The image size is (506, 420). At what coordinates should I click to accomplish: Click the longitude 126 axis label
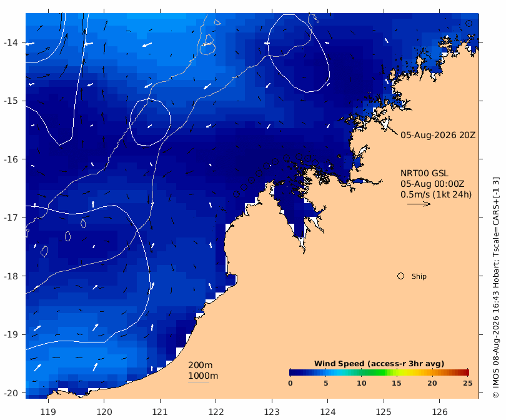point(440,412)
